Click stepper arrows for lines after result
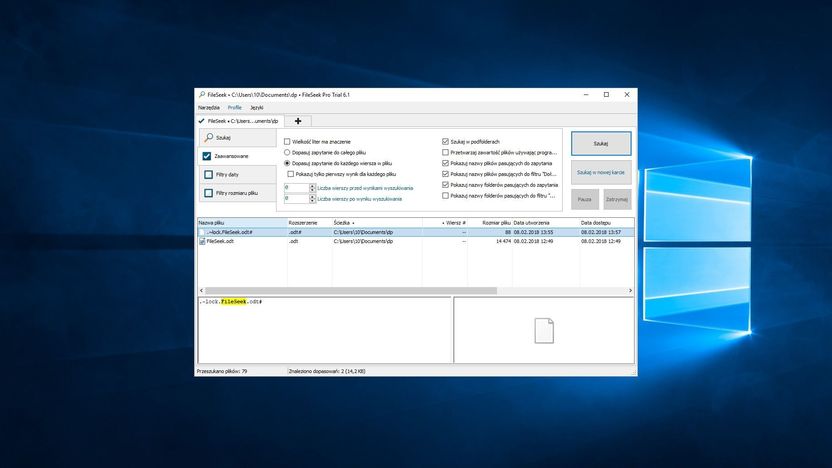The width and height of the screenshot is (832, 468). point(313,199)
